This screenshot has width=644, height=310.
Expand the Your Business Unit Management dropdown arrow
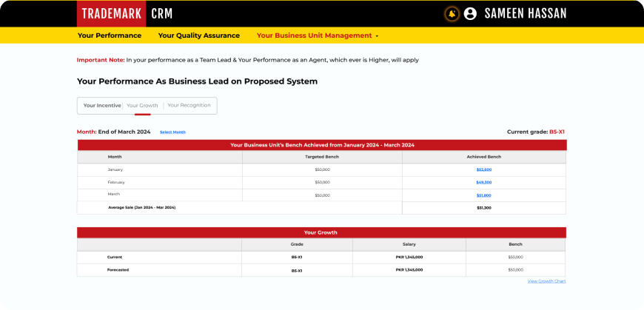[x=377, y=36]
